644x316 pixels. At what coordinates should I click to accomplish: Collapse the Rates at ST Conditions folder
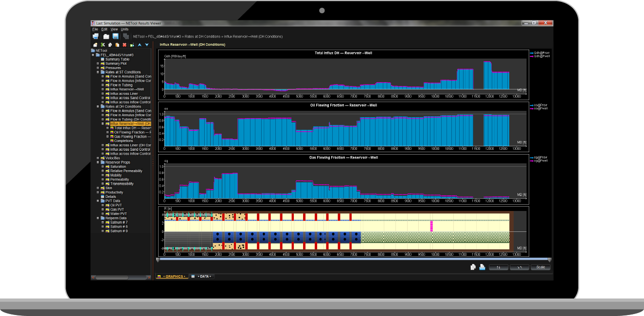(98, 72)
